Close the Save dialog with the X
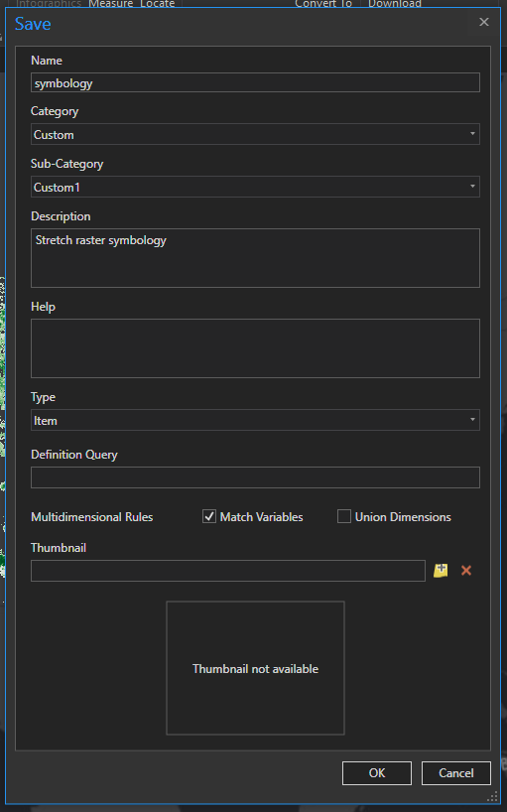This screenshot has height=812, width=507. tap(484, 22)
